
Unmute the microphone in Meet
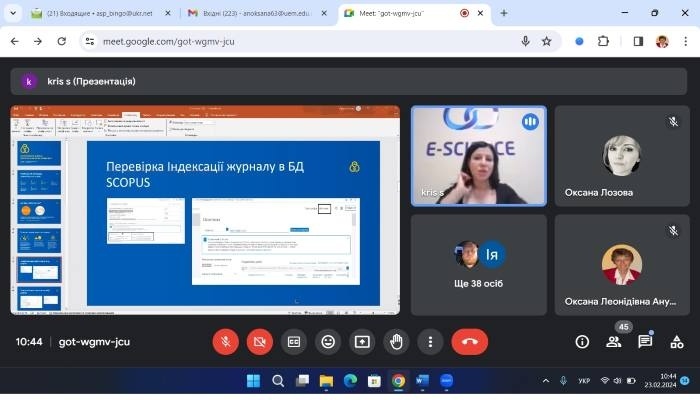225,341
